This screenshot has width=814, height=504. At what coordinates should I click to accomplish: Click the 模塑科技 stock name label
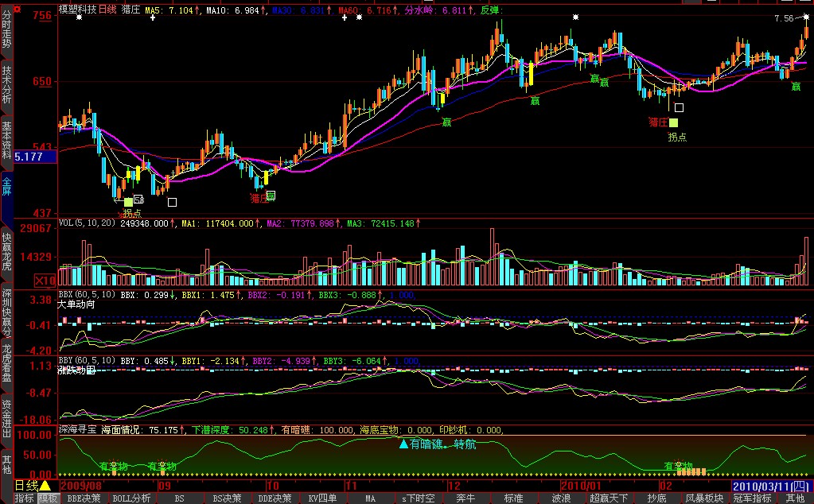click(77, 10)
